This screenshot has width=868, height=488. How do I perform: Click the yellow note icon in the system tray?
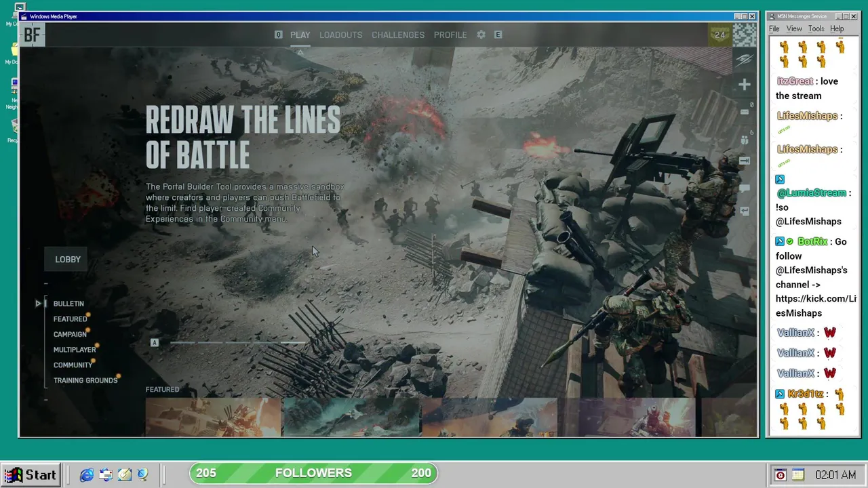tap(797, 475)
